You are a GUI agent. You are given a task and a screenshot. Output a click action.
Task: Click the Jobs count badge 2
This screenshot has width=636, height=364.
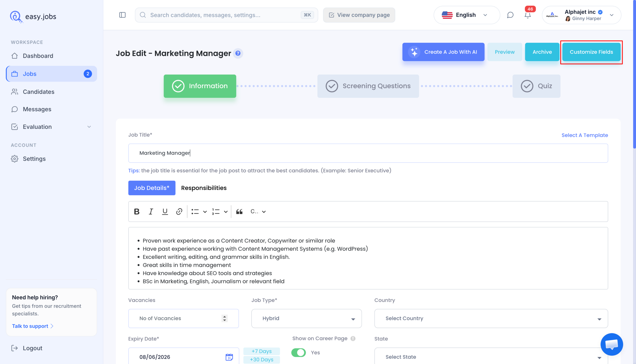coord(87,74)
